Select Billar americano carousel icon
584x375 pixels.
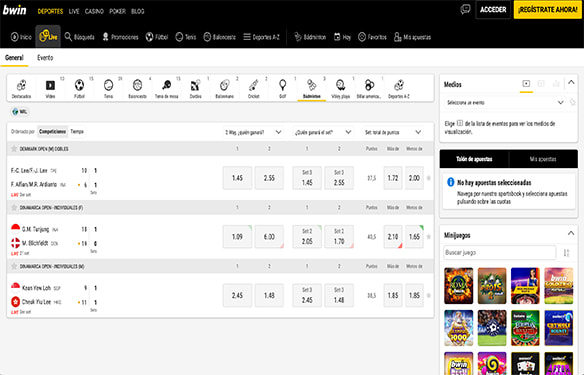click(369, 89)
